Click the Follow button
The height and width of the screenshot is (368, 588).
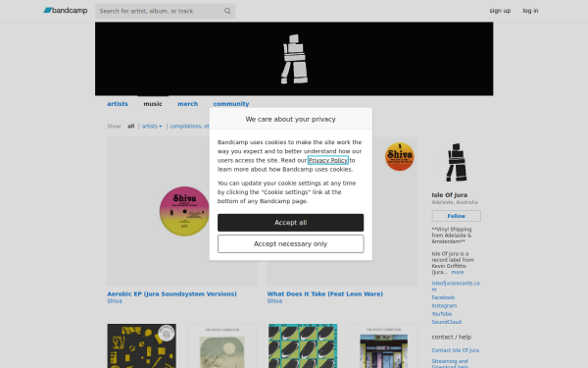click(456, 216)
